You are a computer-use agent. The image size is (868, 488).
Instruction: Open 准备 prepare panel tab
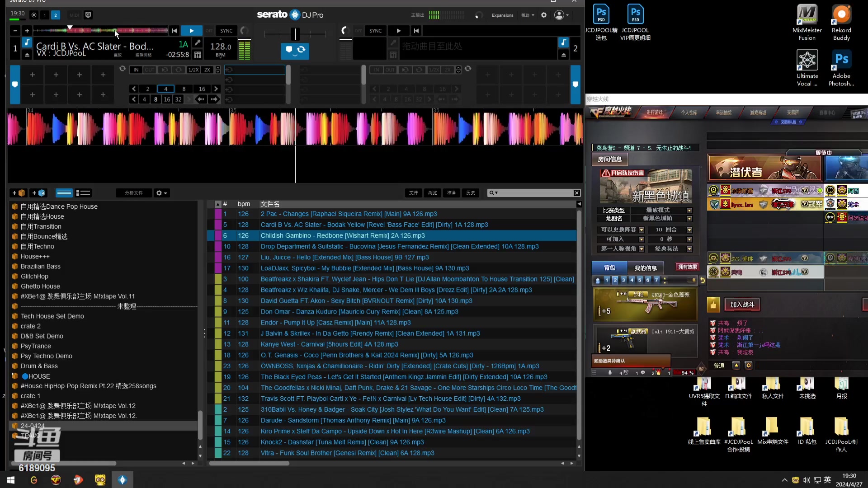[452, 193]
